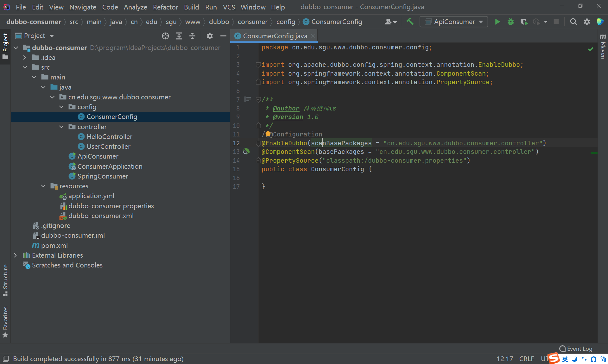
Task: Click green marker on editor error stripe
Action: (x=594, y=153)
